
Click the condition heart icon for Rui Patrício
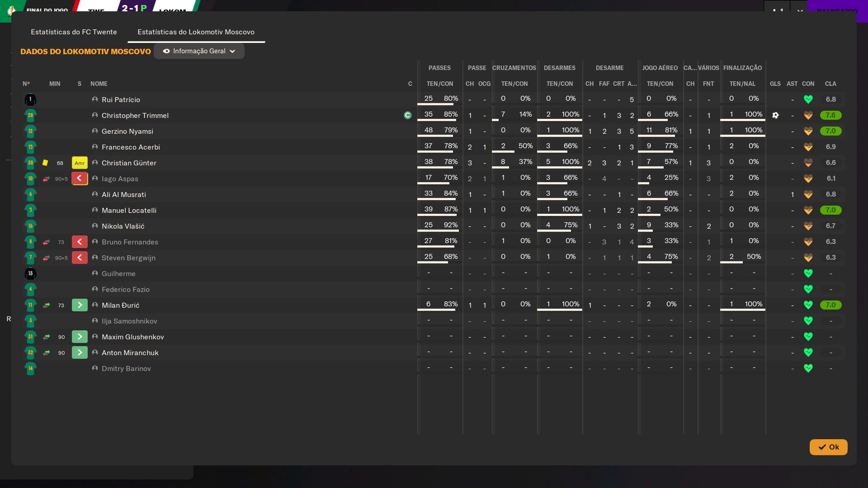click(808, 99)
